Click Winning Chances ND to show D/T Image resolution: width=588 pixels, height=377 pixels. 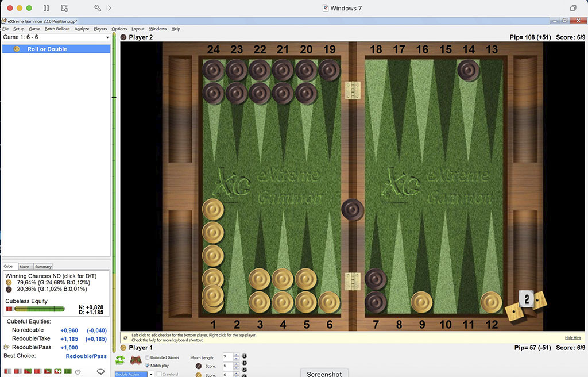coord(51,276)
